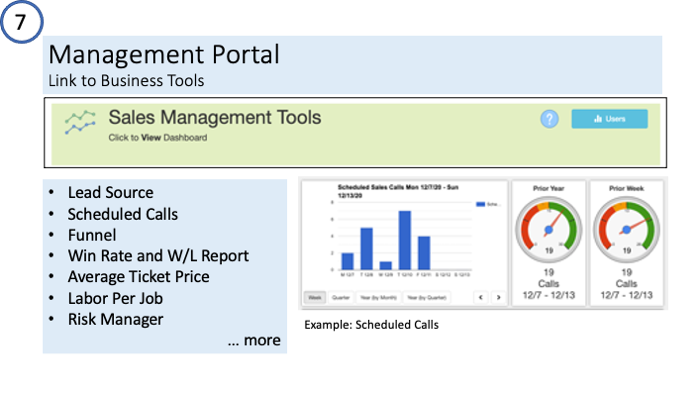Image resolution: width=700 pixels, height=394 pixels.
Task: Click '12/7 - 12/13' under Prior Year
Action: click(x=549, y=295)
